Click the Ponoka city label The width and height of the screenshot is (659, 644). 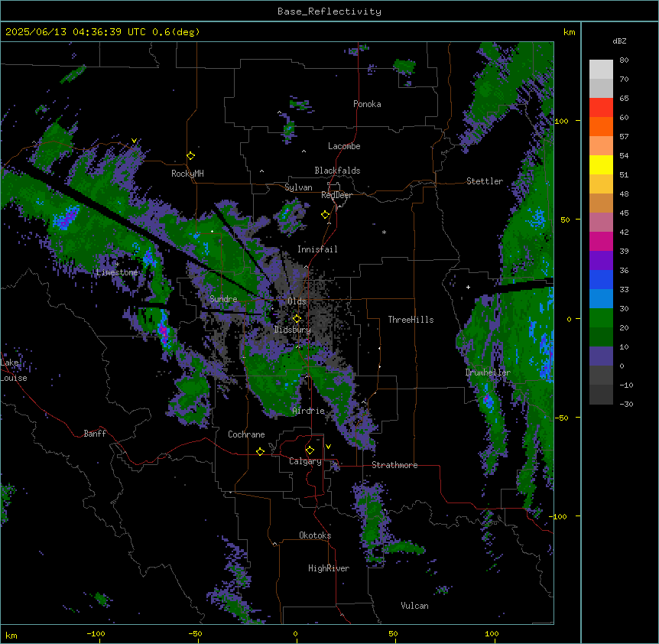click(367, 104)
